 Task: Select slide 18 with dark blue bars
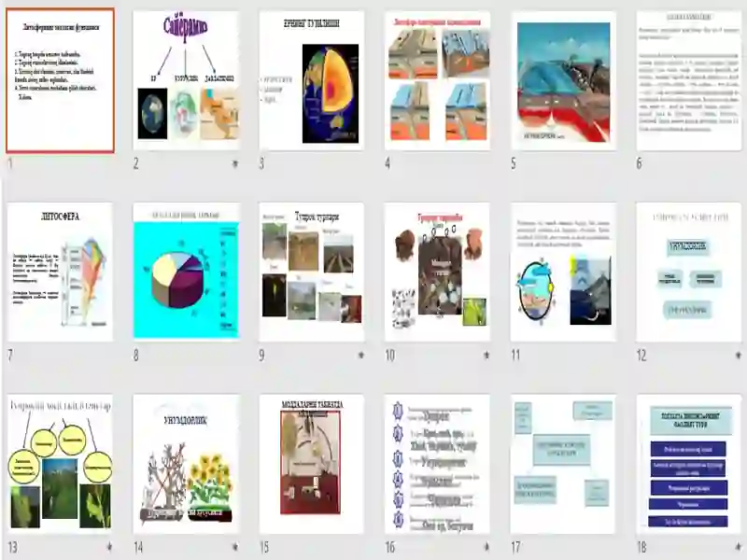click(689, 464)
